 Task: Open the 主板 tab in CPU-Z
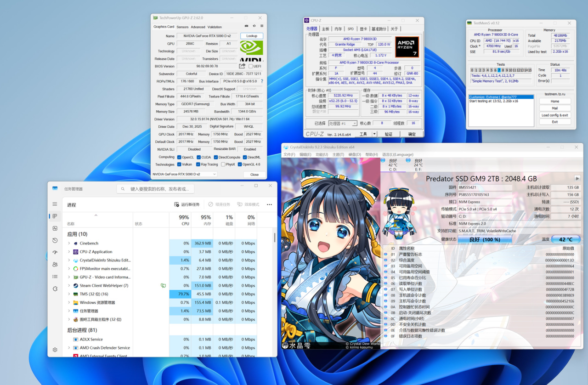point(326,29)
